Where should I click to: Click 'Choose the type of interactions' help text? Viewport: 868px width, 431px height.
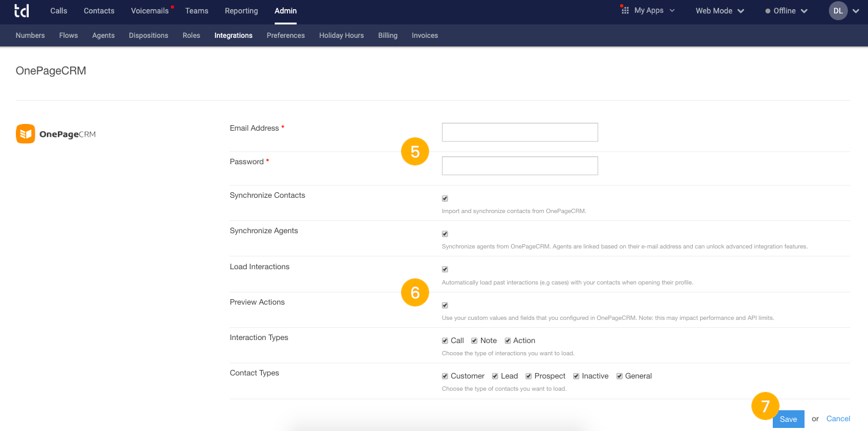[508, 353]
